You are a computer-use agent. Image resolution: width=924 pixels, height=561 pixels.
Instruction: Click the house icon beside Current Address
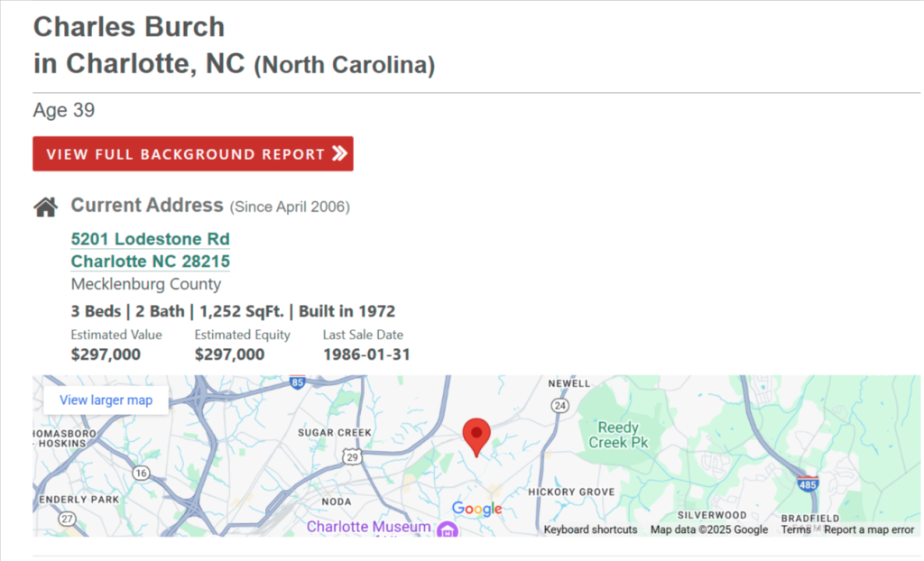[x=45, y=206]
